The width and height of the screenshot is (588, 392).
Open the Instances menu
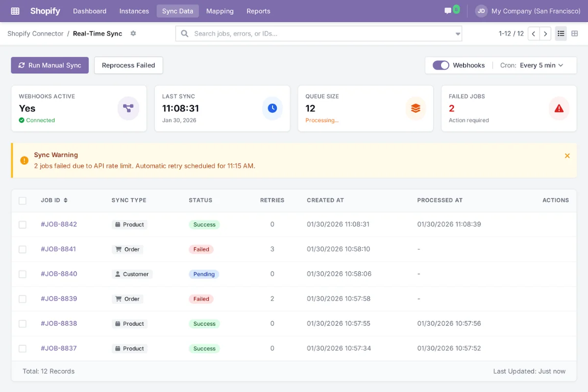134,11
